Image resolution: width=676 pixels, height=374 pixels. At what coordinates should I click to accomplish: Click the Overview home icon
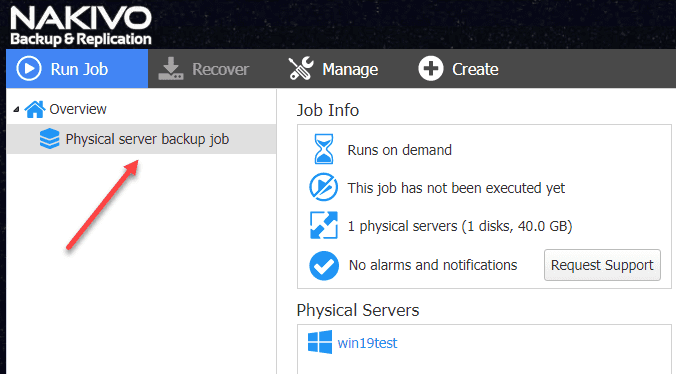tap(35, 109)
